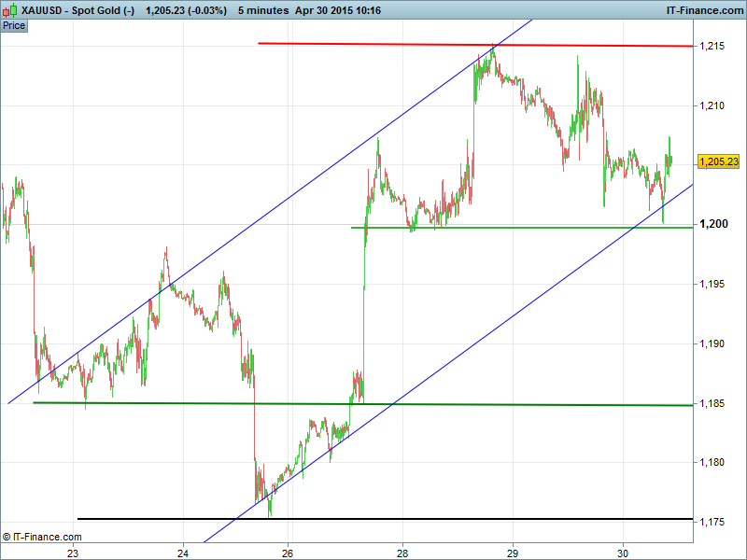Click the yellow 1,205.23 current price tag
Image resolution: width=747 pixels, height=560 pixels.
pyautogui.click(x=718, y=161)
